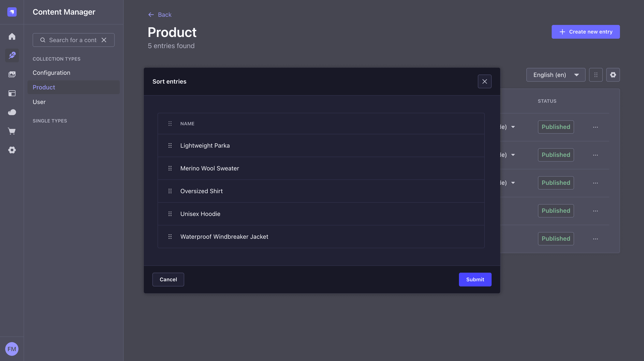Open the Home icon in sidebar

tap(12, 37)
